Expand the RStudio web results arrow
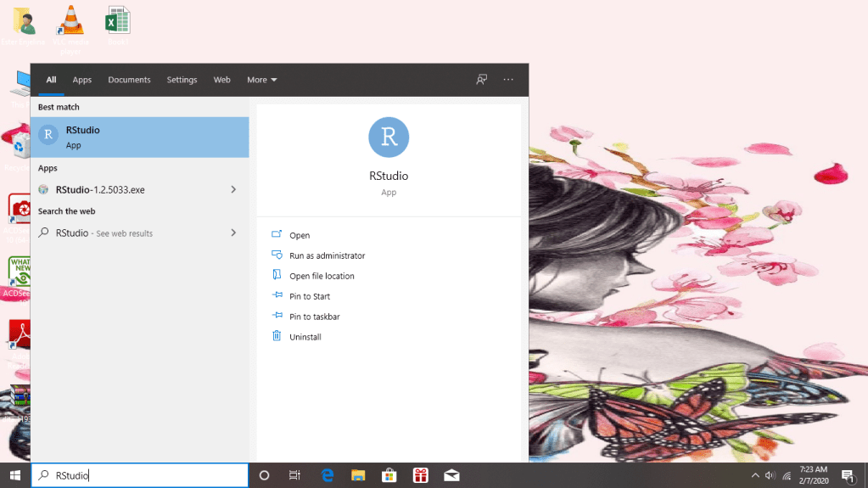 (x=233, y=233)
